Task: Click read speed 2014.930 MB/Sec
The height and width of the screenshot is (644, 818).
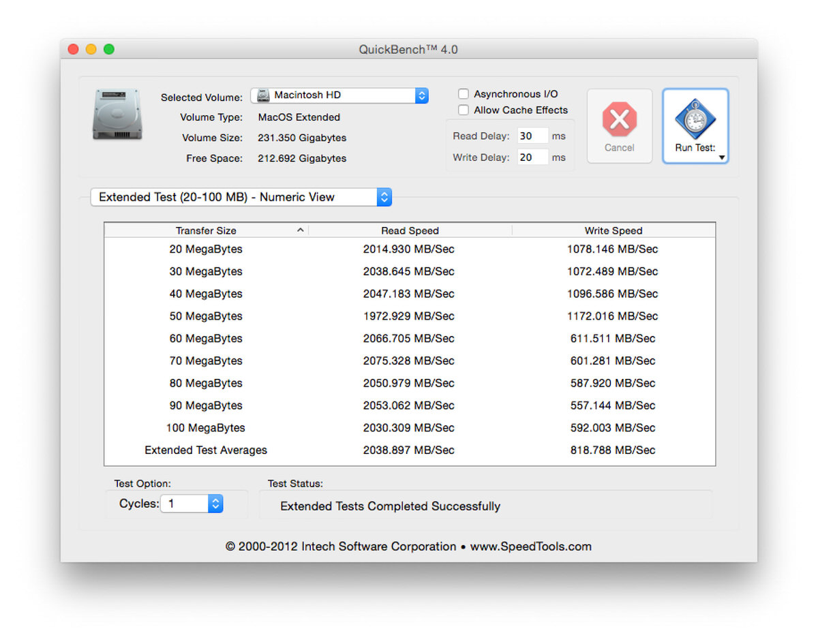Action: pos(409,249)
